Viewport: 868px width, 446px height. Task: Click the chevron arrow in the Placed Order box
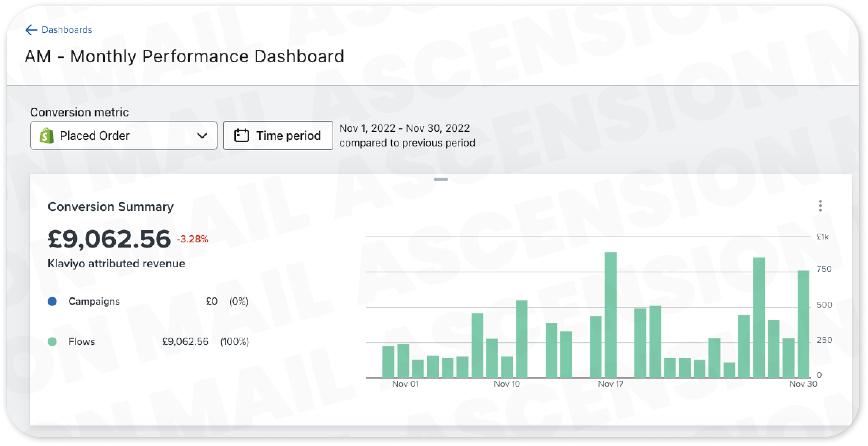202,135
